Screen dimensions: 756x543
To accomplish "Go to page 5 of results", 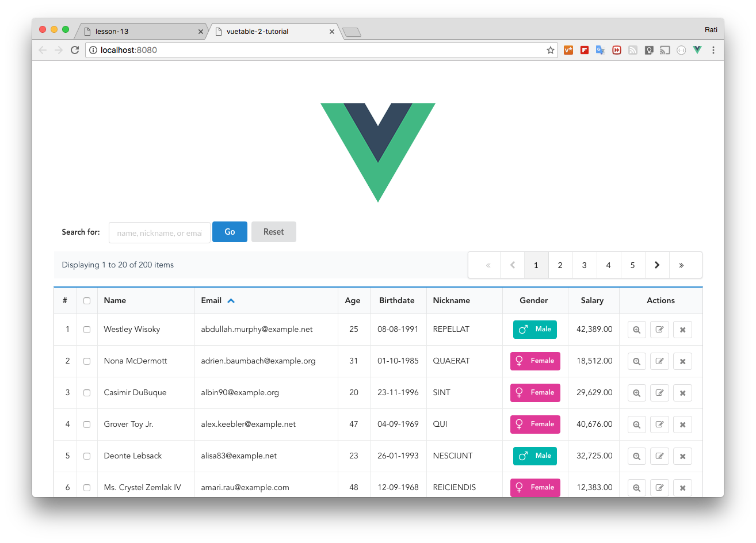I will coord(633,265).
